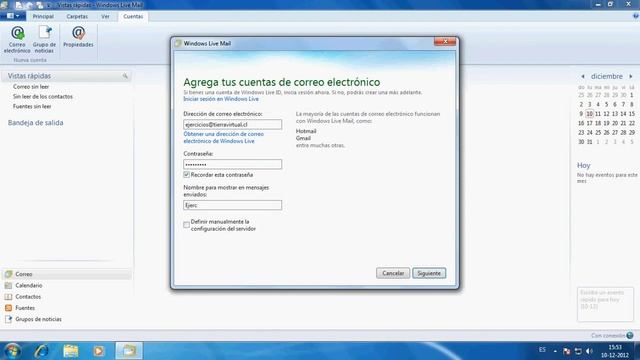The image size is (640, 360).
Task: Select Correo sin leer quick view
Action: click(31, 87)
